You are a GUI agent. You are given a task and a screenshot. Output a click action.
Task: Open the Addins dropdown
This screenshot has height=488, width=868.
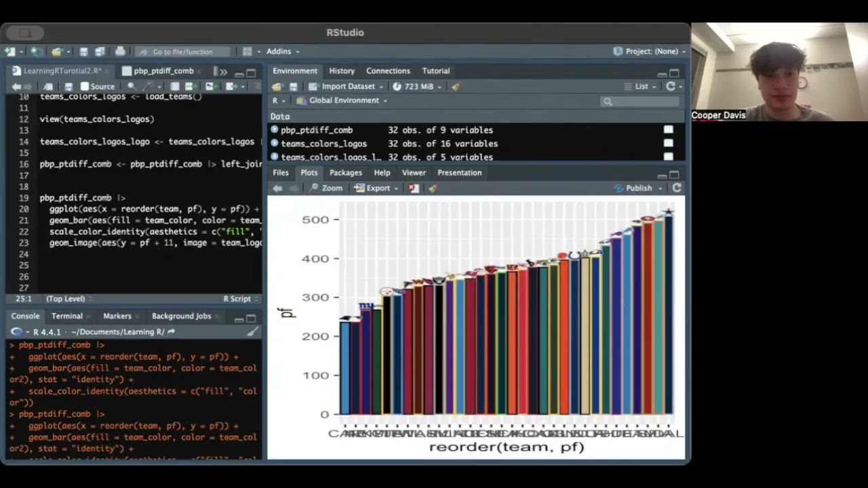(x=283, y=52)
